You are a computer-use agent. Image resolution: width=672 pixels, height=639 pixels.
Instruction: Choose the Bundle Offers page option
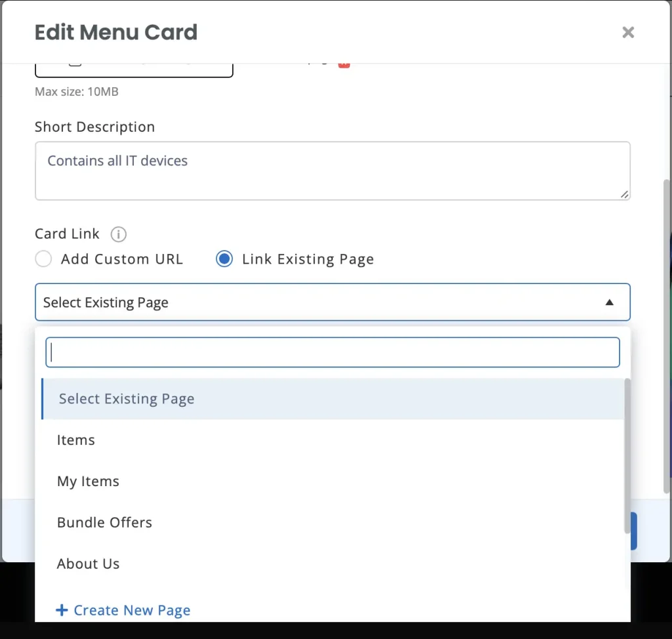tap(333, 522)
